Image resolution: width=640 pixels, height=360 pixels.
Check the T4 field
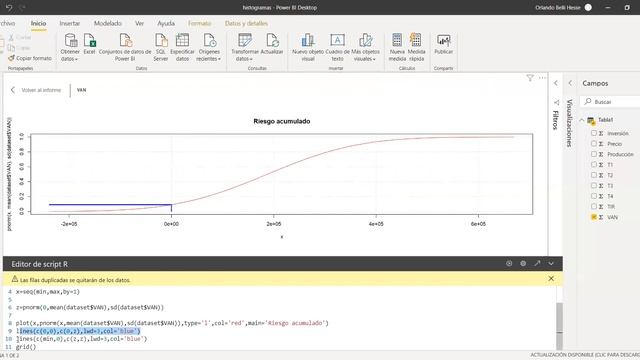[x=594, y=196]
